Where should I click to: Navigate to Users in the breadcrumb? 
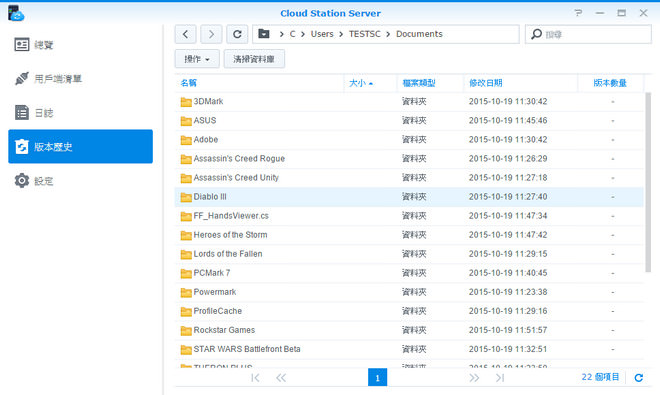(322, 34)
